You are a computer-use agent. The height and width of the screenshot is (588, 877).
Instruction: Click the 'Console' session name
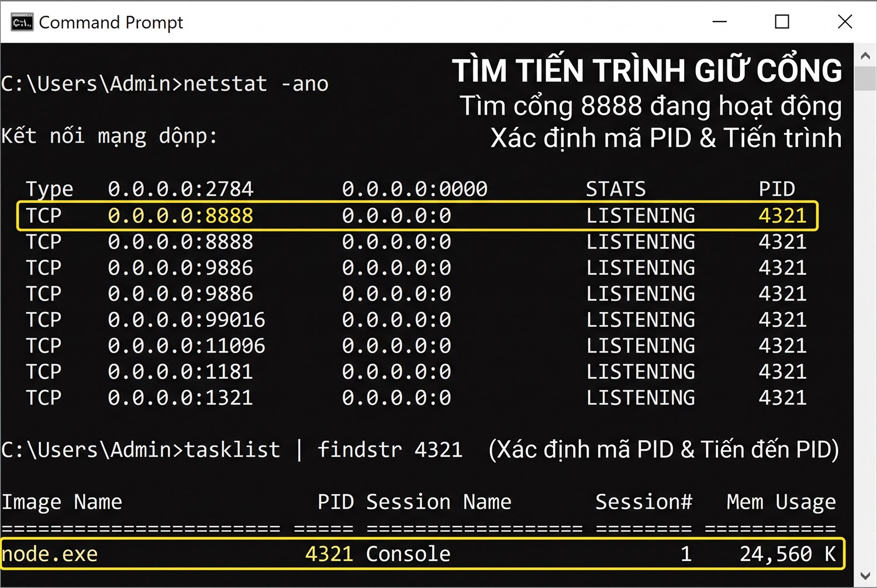click(x=408, y=554)
